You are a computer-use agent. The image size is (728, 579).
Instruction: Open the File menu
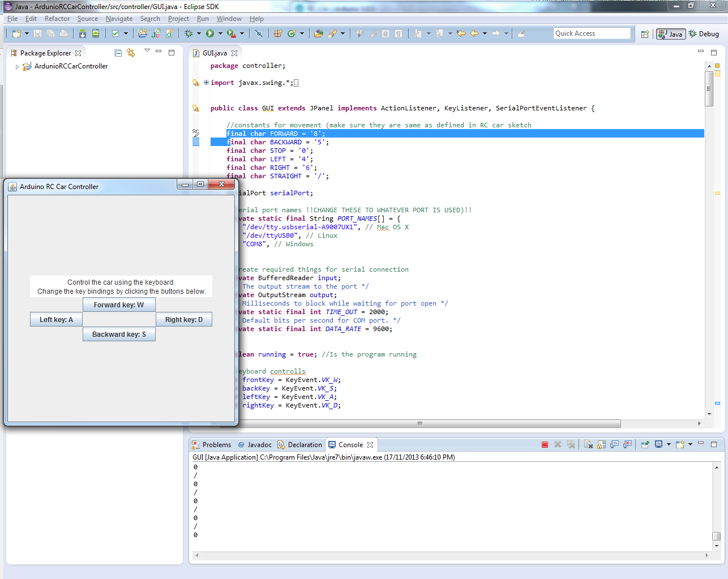coord(12,19)
